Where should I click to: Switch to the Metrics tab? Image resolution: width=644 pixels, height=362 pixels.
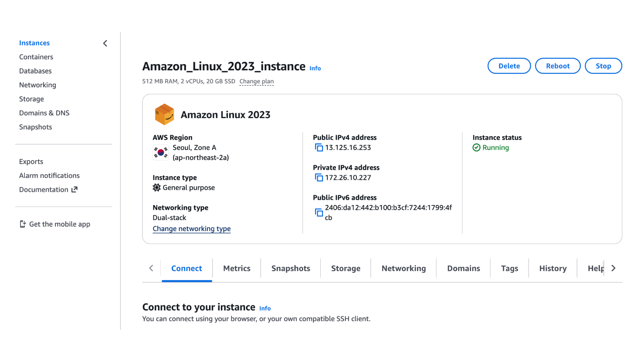[x=237, y=268]
